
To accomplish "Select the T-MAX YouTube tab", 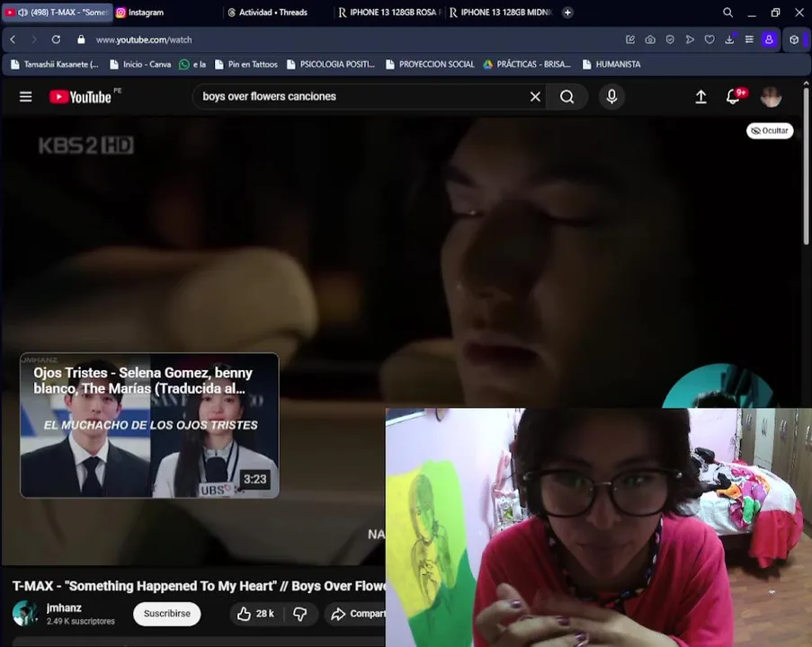I will (x=57, y=13).
